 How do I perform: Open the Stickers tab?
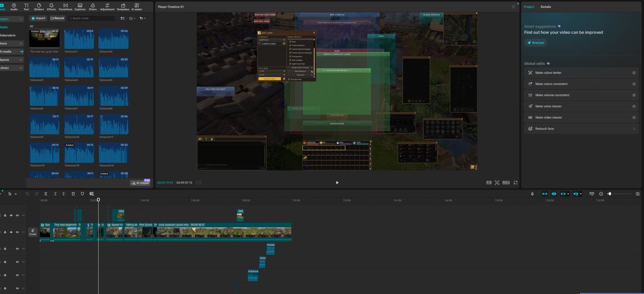pos(39,7)
